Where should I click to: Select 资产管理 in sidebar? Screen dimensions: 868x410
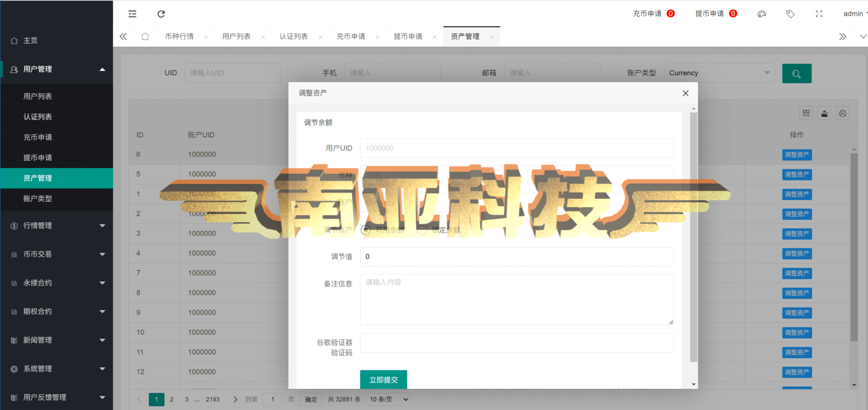coord(57,178)
